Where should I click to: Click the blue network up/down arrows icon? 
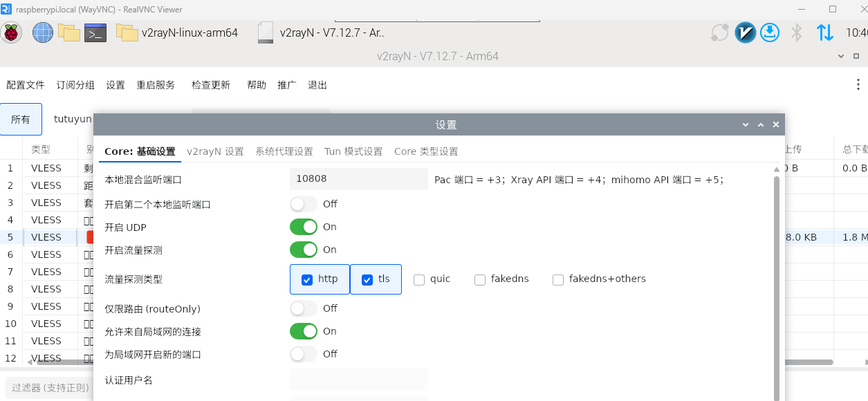824,32
